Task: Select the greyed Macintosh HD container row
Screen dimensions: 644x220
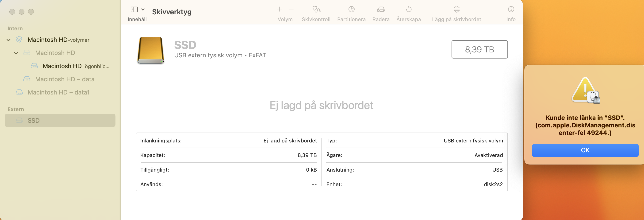Action: click(x=55, y=53)
